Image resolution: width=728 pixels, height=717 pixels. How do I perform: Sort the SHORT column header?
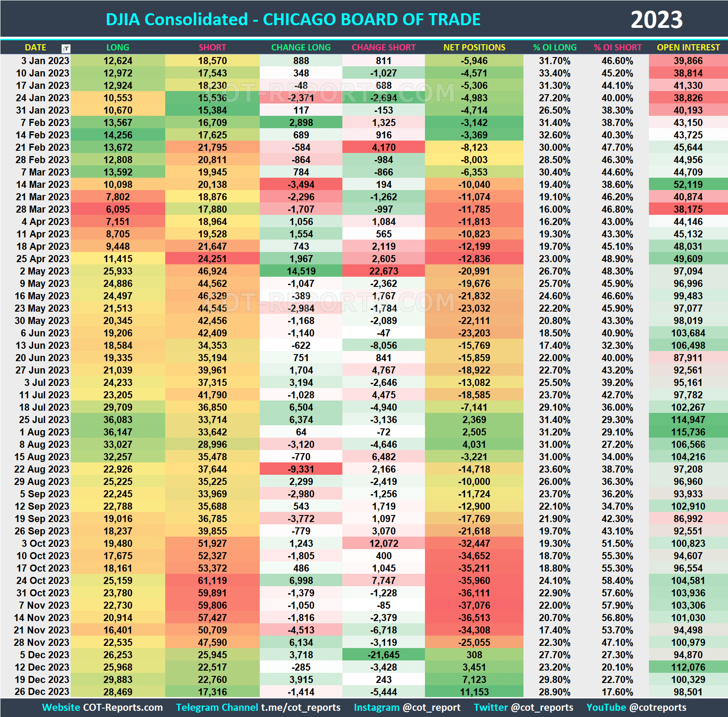click(212, 47)
